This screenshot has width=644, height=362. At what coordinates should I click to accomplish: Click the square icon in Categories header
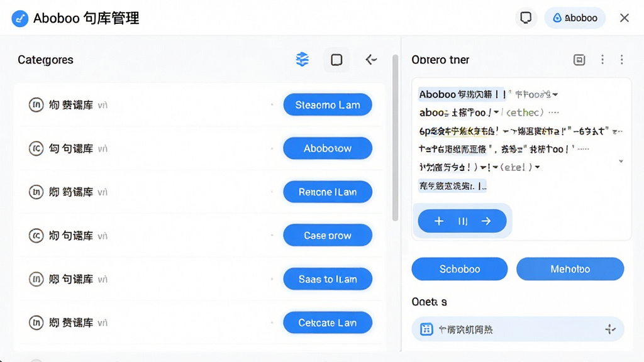[x=336, y=60]
